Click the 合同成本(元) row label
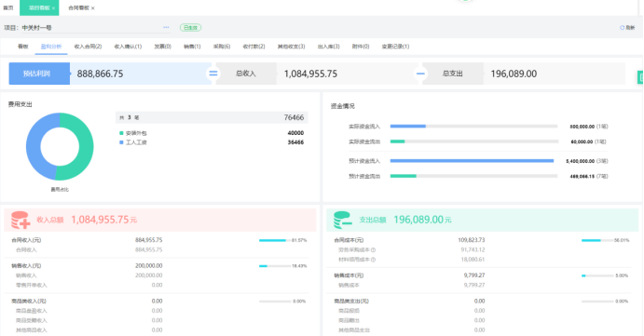The image size is (644, 336). pyautogui.click(x=349, y=240)
